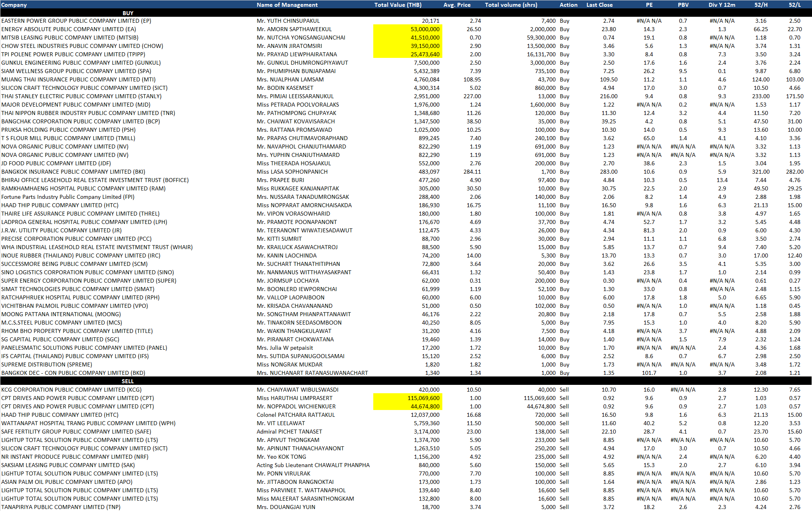Screen dimensions: 812x511
Task: Select TANAPIRIYA PUBLIC COMPANY LIMITED (TNP) cell
Action: 61,507
